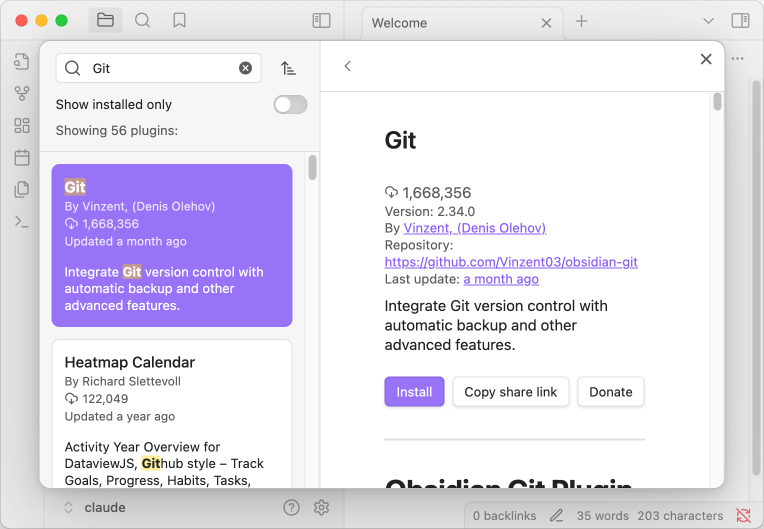Switch to the Welcome tab
The height and width of the screenshot is (529, 764).
(x=462, y=23)
